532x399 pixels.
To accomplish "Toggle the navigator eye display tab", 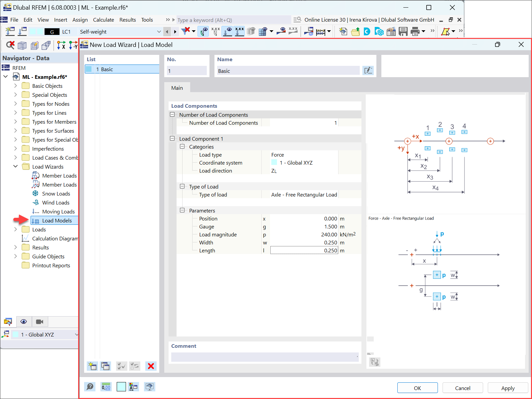I will pos(24,322).
